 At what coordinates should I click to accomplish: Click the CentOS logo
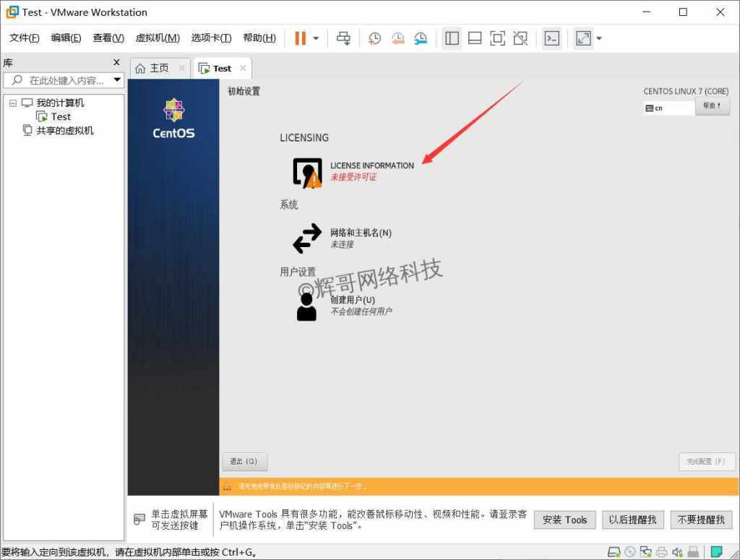[173, 118]
